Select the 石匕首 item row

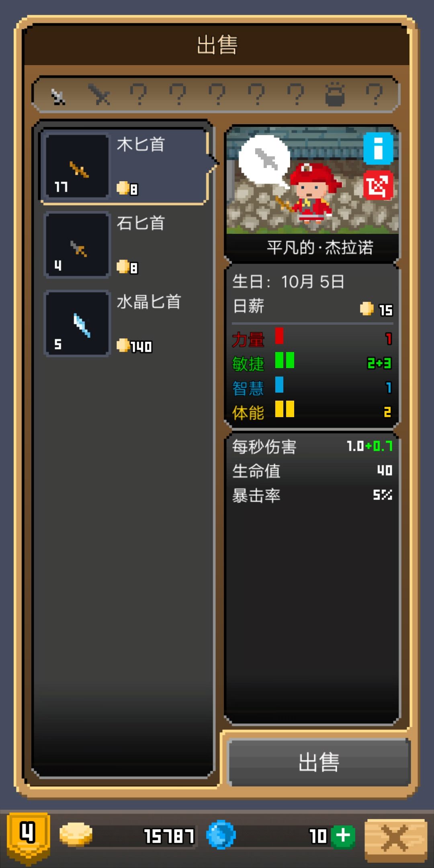tap(125, 245)
